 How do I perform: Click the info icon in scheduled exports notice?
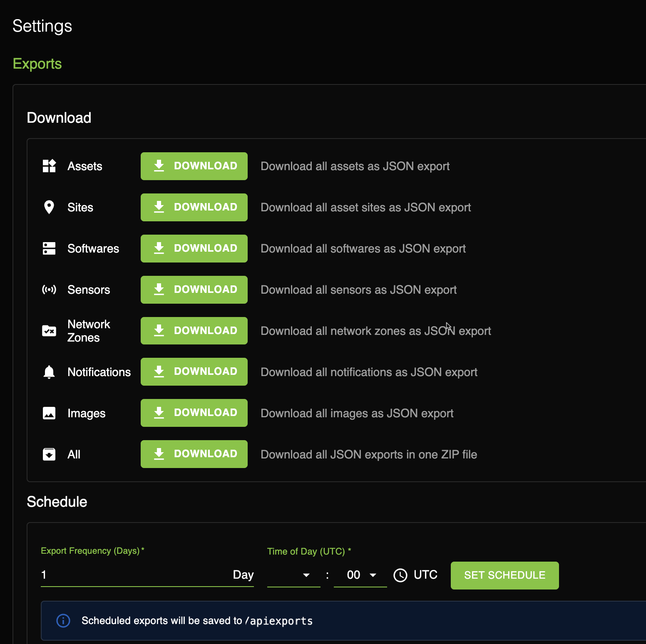point(63,621)
